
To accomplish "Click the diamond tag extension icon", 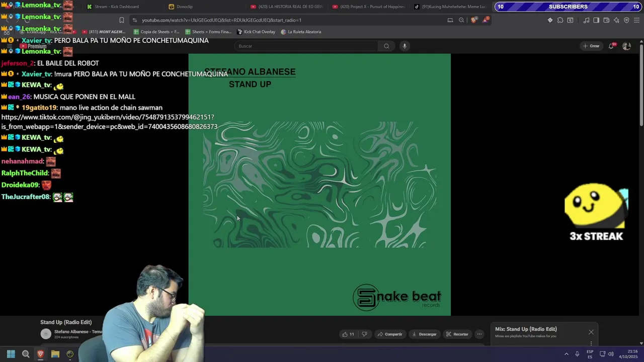I will coord(550,20).
